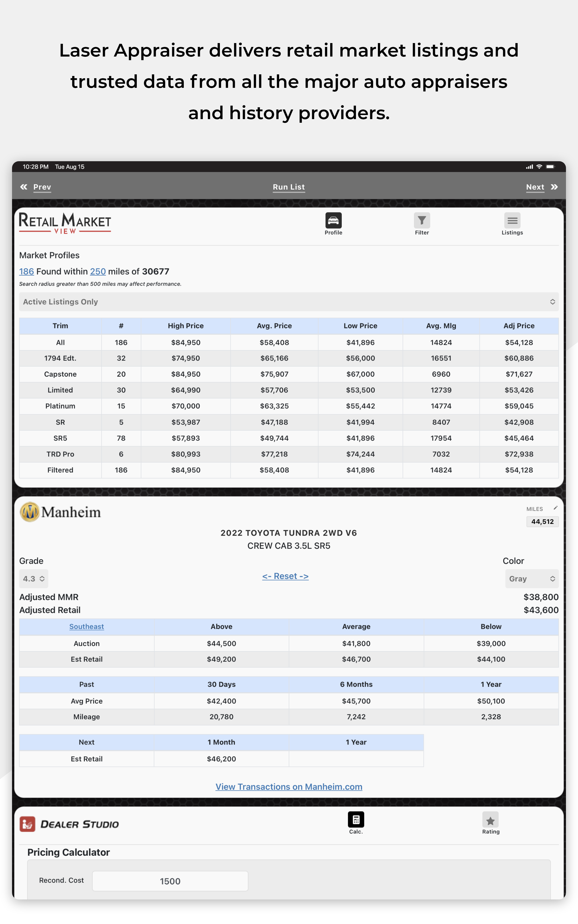Click Adjusted Retail value $43,600
The height and width of the screenshot is (924, 578).
tap(540, 610)
